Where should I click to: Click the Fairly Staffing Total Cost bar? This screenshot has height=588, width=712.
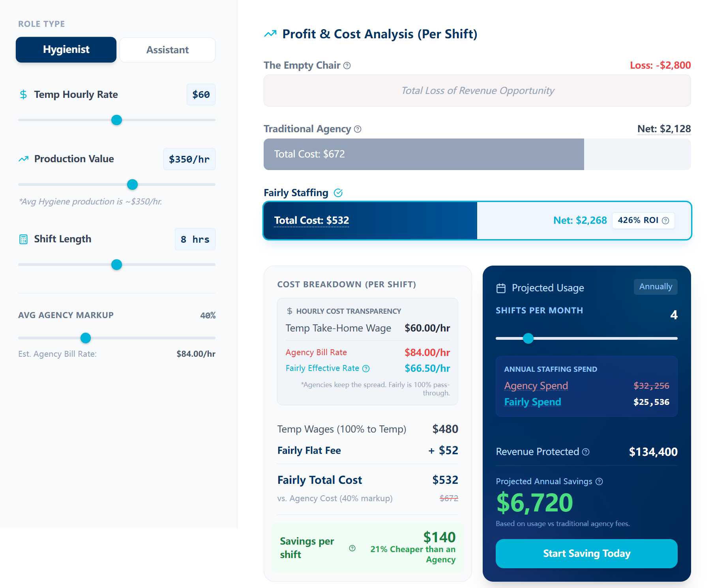pos(370,221)
